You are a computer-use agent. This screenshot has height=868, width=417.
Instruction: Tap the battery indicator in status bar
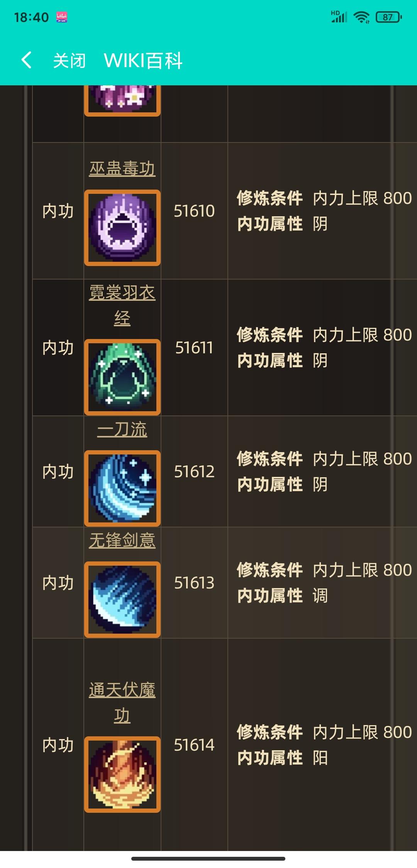tap(389, 17)
